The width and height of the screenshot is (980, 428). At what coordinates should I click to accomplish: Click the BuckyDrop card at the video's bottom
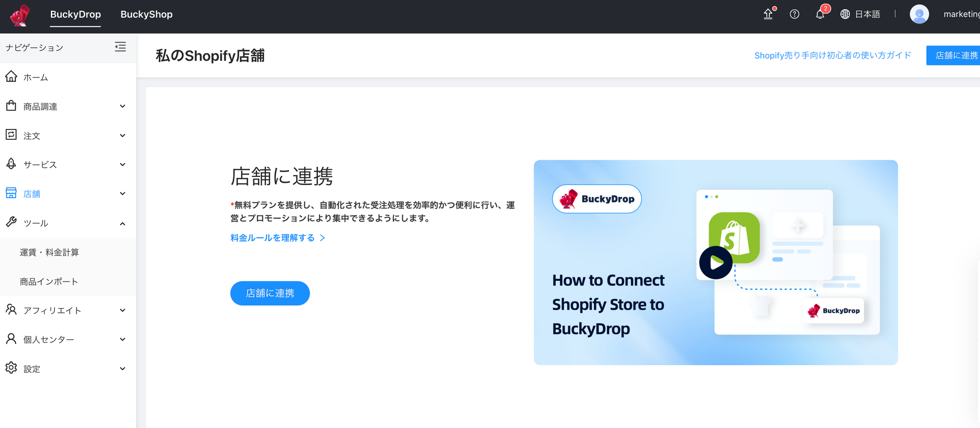point(833,310)
